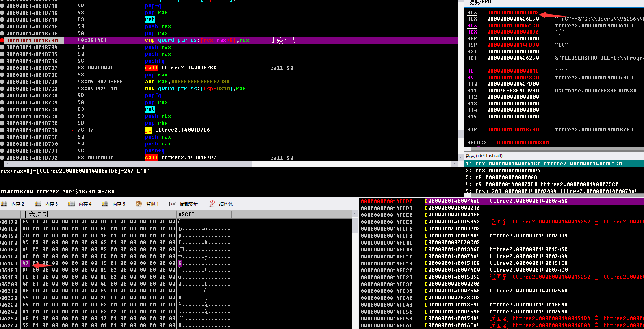Select argument row 1: rcx 00000001400061C0

click(554, 164)
